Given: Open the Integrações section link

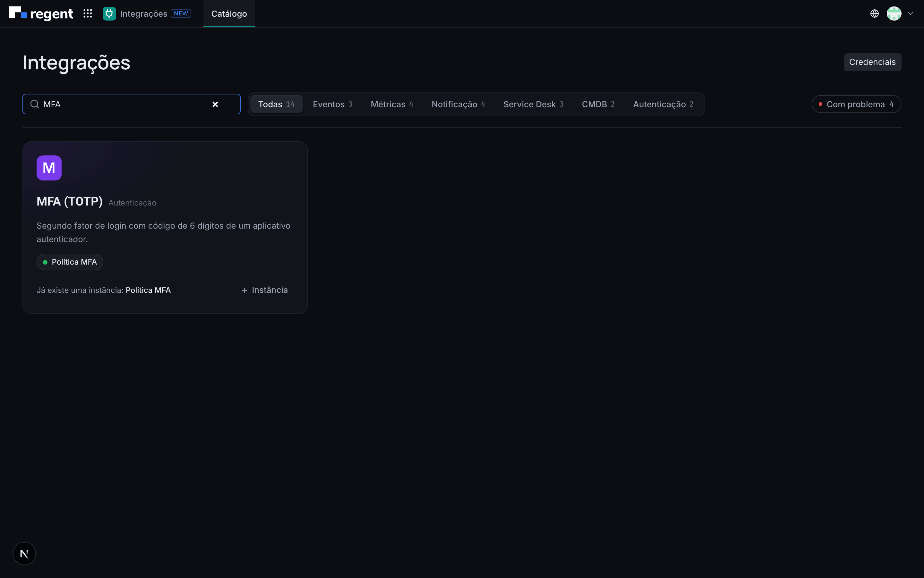Looking at the screenshot, I should 143,13.
